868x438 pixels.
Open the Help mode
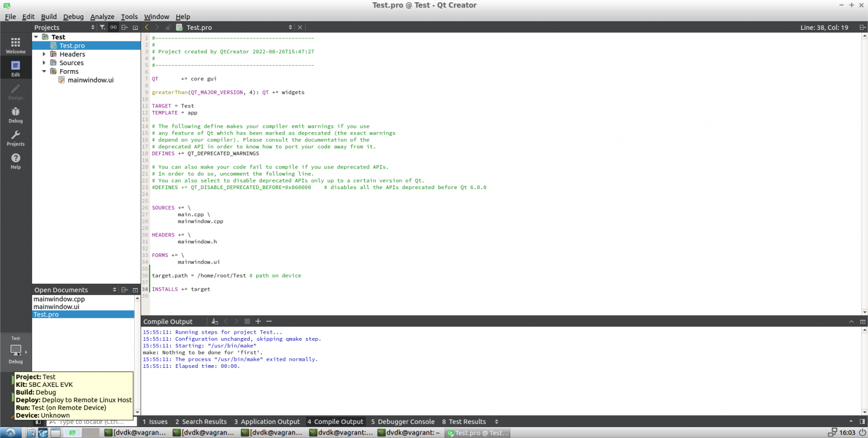15,161
